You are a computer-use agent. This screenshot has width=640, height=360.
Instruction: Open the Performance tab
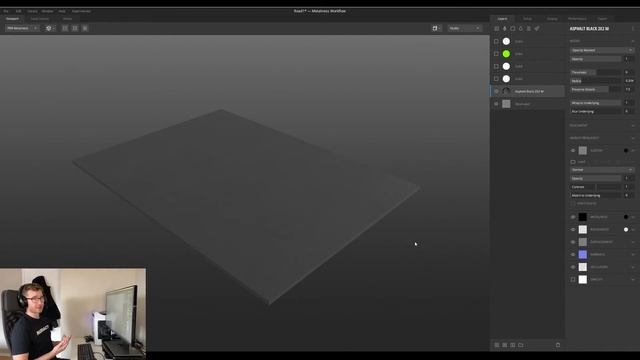pos(577,19)
